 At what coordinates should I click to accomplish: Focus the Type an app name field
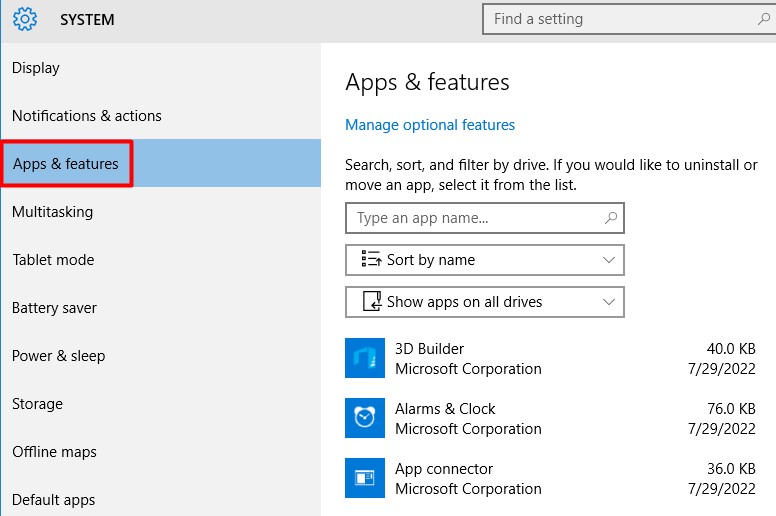tap(475, 218)
